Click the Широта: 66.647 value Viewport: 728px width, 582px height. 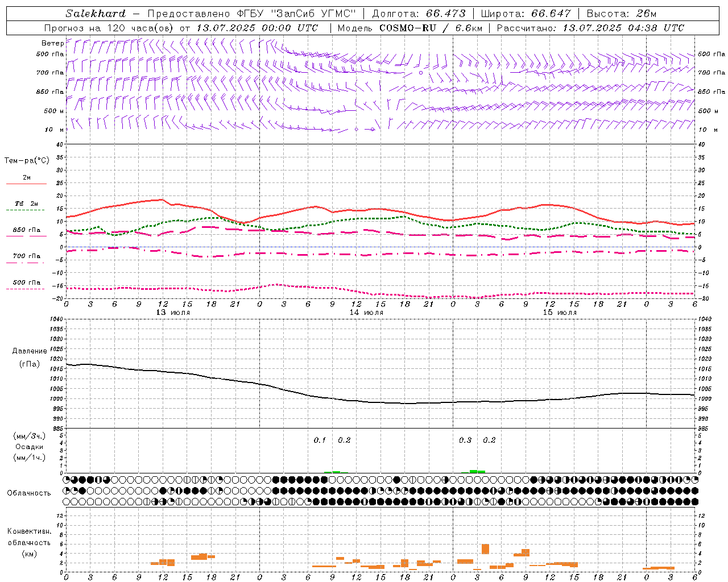526,14
